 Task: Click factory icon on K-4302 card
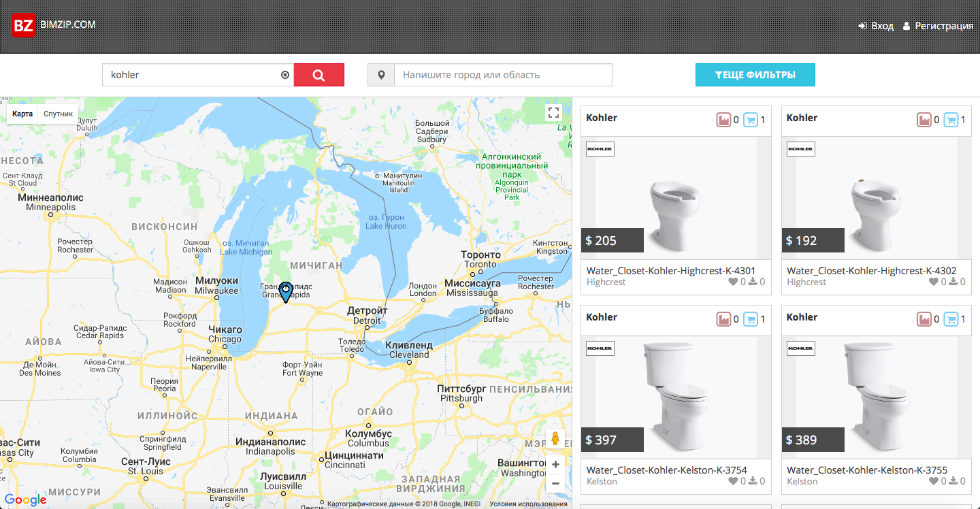point(924,120)
